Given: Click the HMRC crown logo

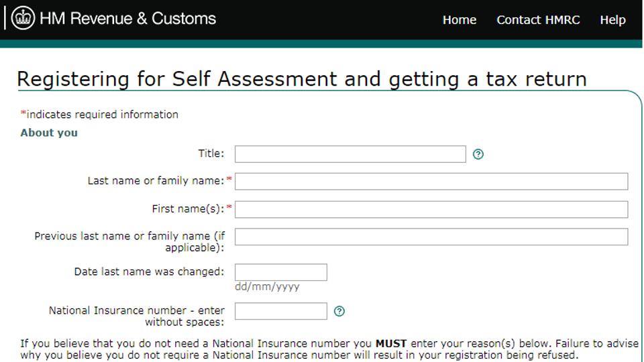Looking at the screenshot, I should (23, 18).
